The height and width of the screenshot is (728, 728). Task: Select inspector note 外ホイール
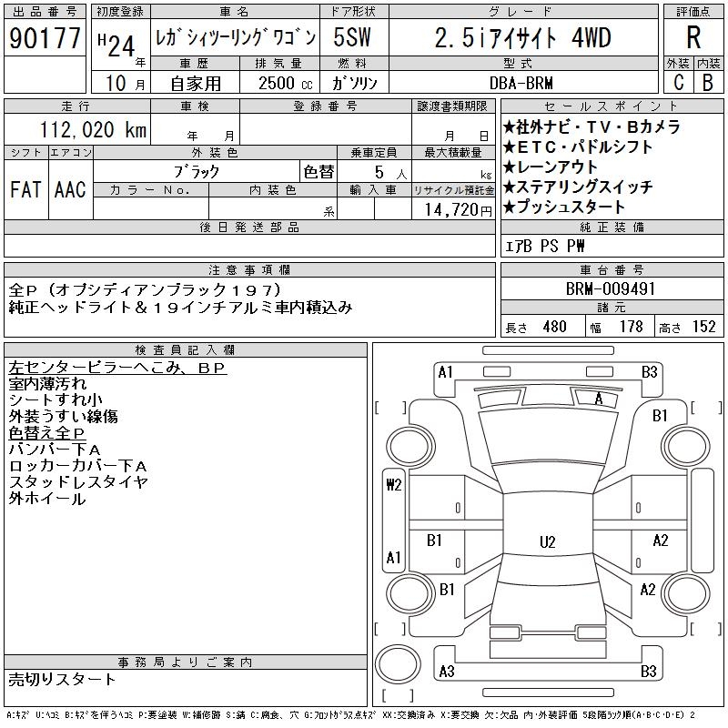(47, 499)
